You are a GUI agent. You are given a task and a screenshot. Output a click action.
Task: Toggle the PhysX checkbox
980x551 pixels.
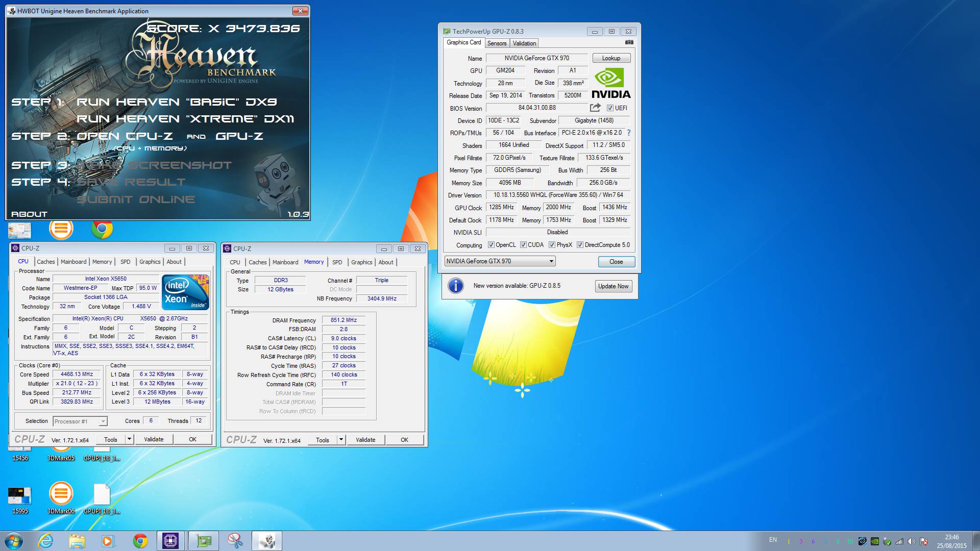(552, 245)
